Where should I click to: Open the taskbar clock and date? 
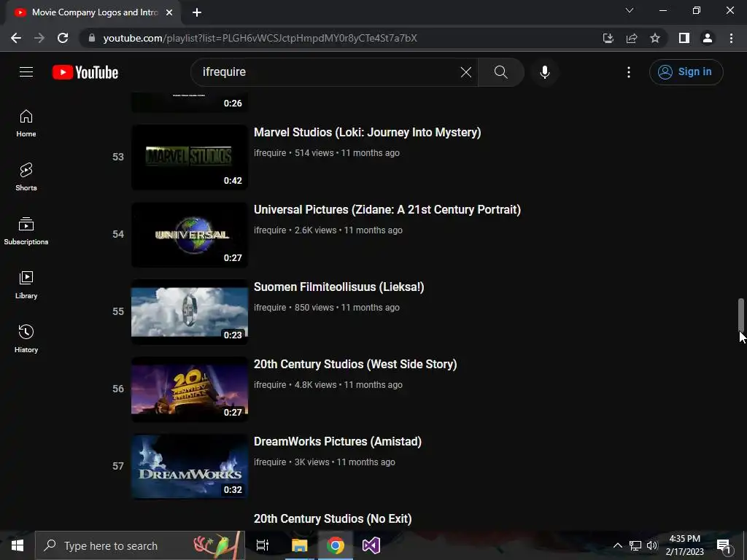point(684,545)
